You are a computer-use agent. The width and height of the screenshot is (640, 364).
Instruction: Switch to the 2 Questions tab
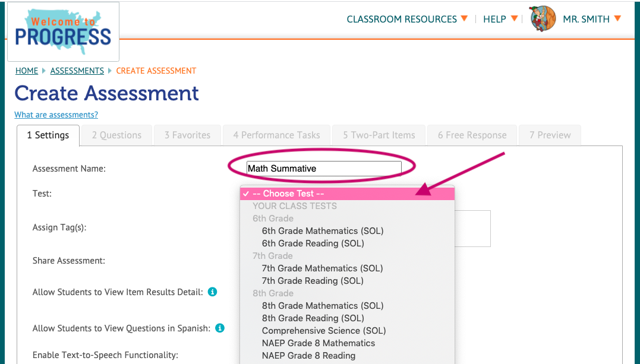coord(116,135)
